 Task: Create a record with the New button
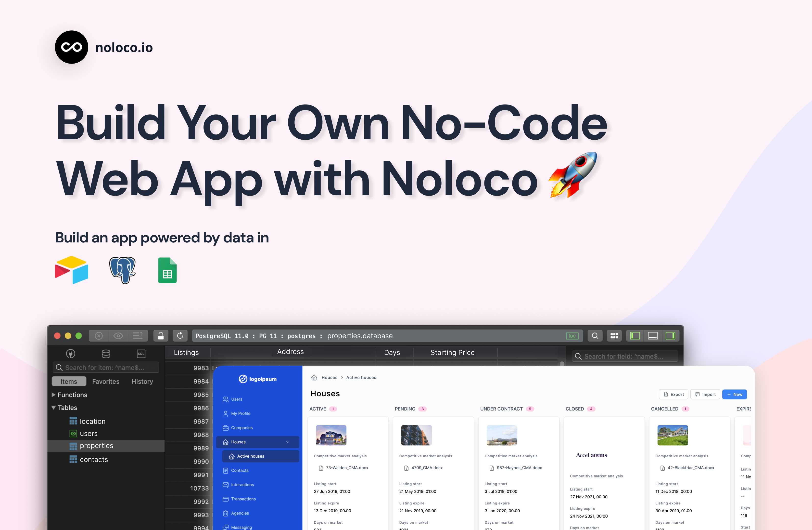[734, 394]
